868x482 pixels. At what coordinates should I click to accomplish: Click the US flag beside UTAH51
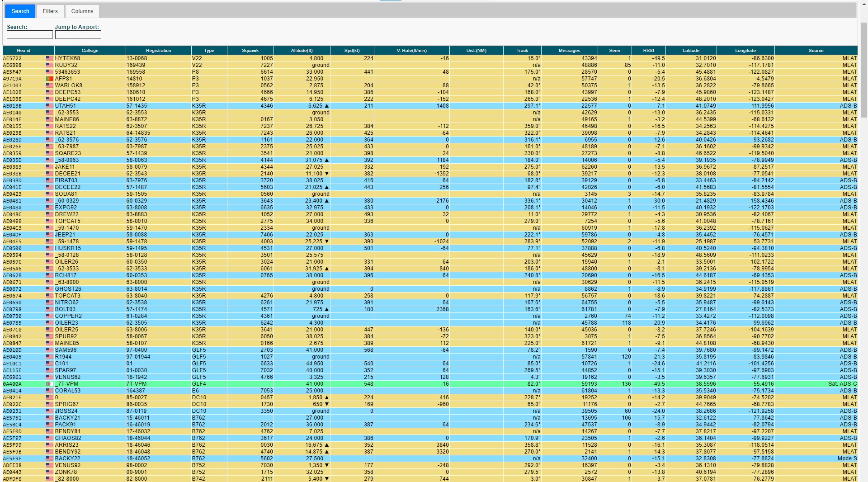pyautogui.click(x=50, y=106)
